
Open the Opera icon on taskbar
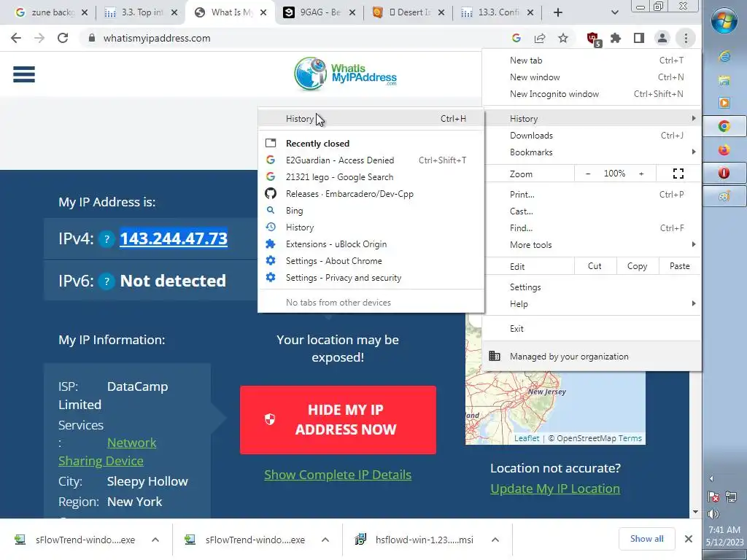[x=724, y=172]
